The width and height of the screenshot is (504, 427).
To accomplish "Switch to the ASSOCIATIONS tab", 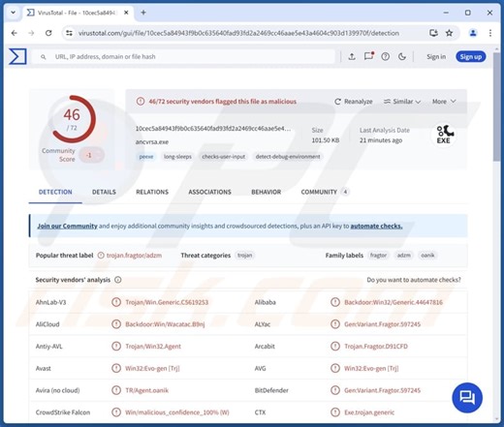I will coord(209,192).
